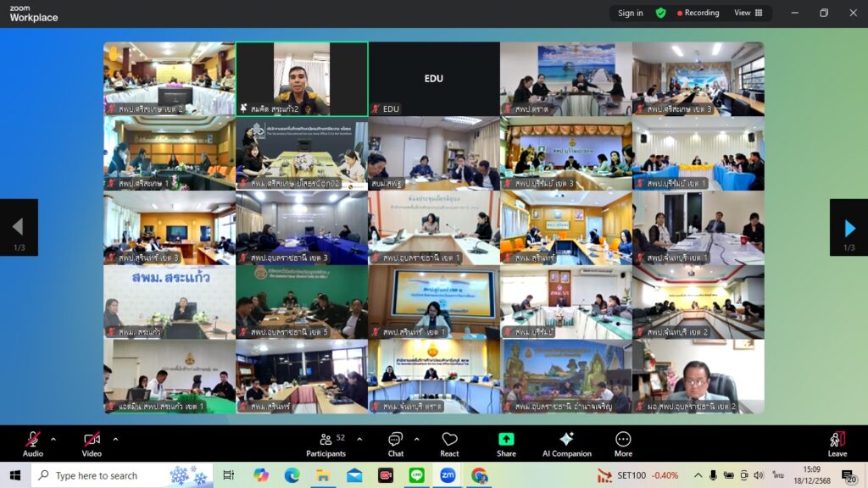This screenshot has height=488, width=868.
Task: Toggle the system volume icon in tray
Action: 758,475
